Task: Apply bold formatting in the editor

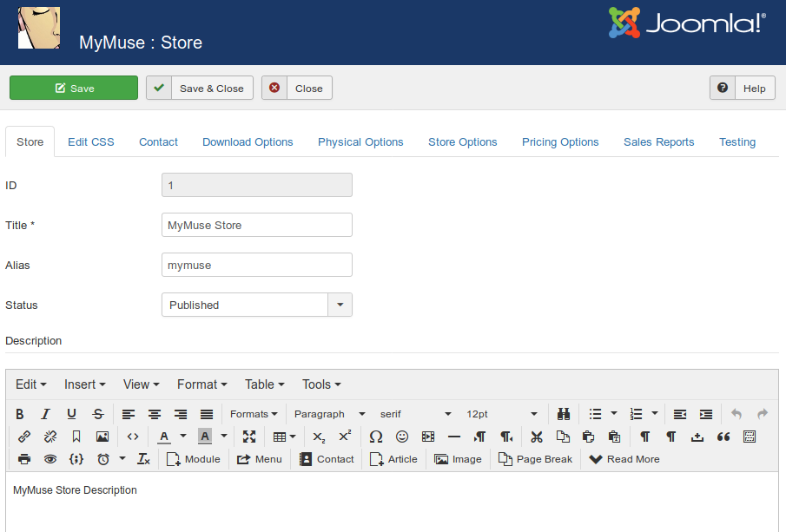Action: [x=20, y=414]
